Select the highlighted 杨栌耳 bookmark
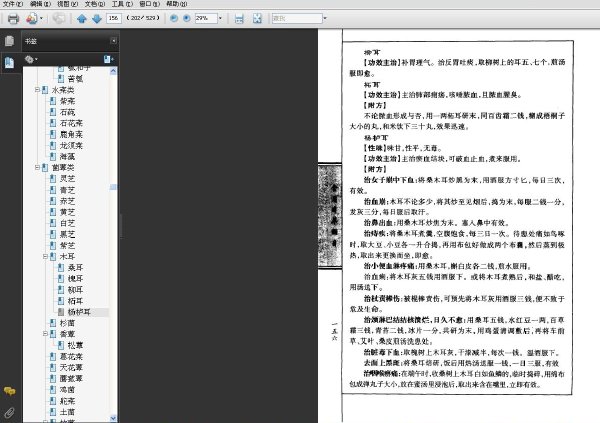The image size is (600, 423). point(79,312)
